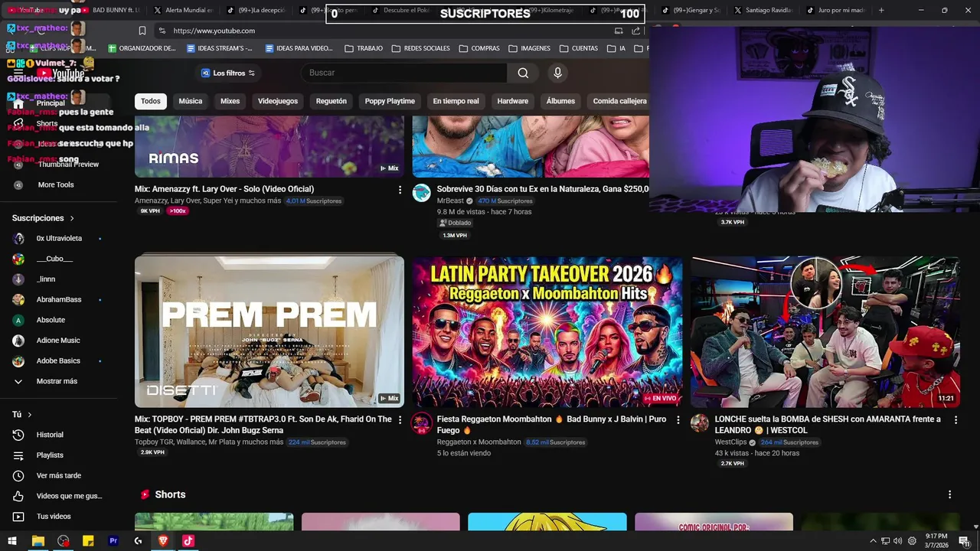
Task: Open a new browser tab with plus
Action: (x=881, y=10)
